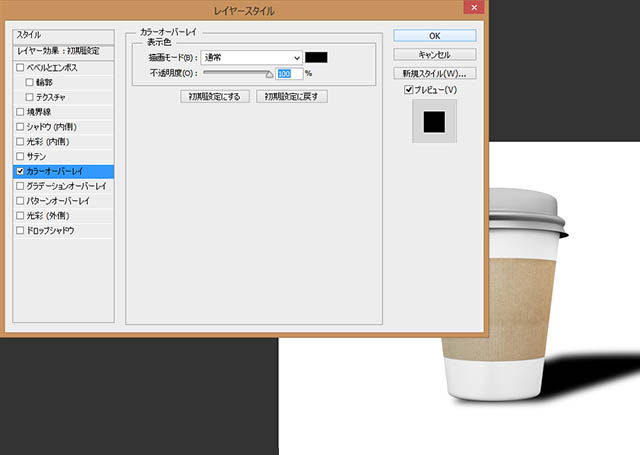
Task: Enable the ベベルとエンボス checkbox
Action: pos(20,67)
